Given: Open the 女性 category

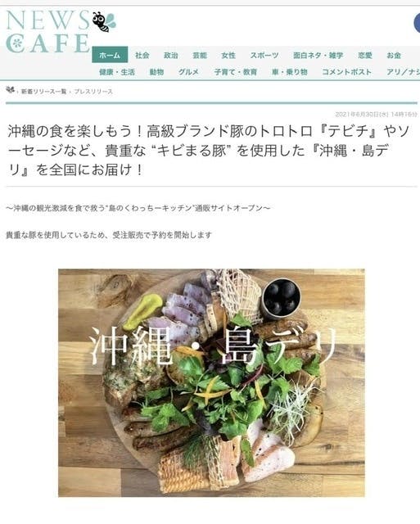Looking at the screenshot, I should 228,56.
